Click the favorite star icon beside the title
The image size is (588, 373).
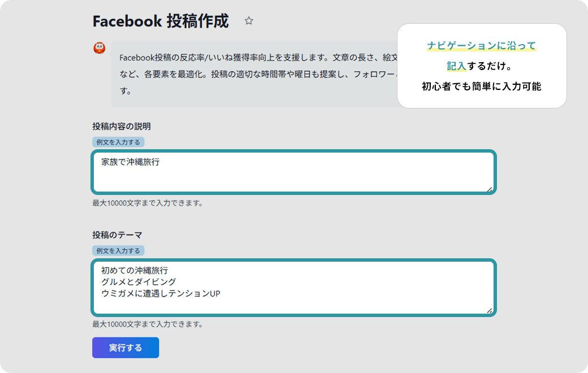coord(249,21)
